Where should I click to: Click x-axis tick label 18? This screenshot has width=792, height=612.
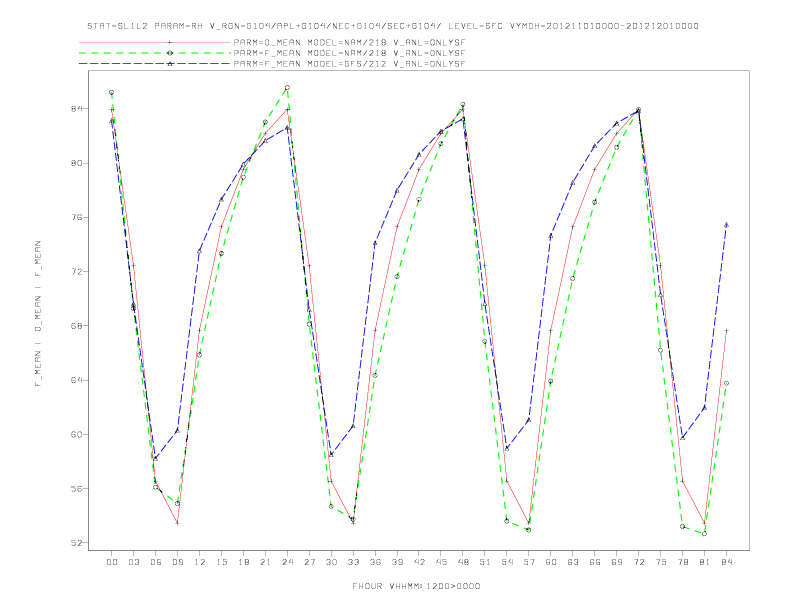(243, 562)
